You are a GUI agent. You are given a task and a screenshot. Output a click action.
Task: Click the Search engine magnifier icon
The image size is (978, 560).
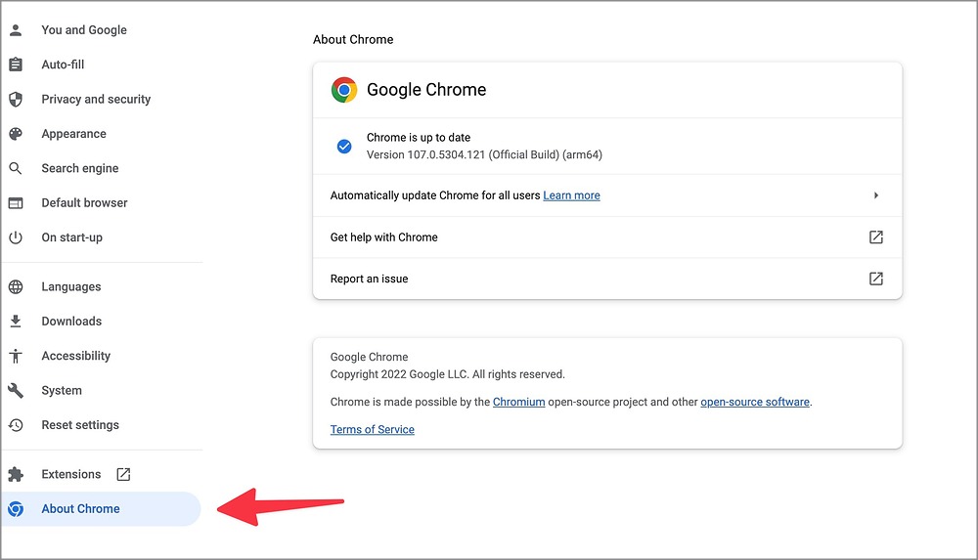(16, 168)
